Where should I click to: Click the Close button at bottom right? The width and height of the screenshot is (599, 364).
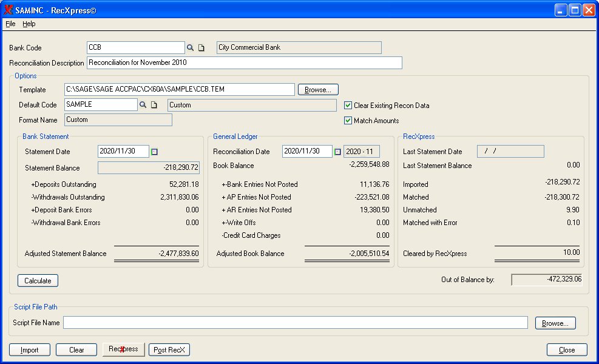(567, 350)
